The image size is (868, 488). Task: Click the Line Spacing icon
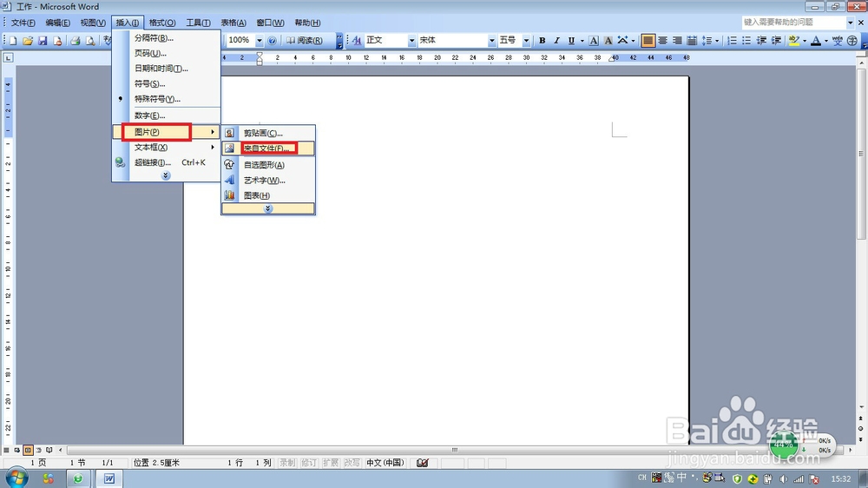[707, 41]
